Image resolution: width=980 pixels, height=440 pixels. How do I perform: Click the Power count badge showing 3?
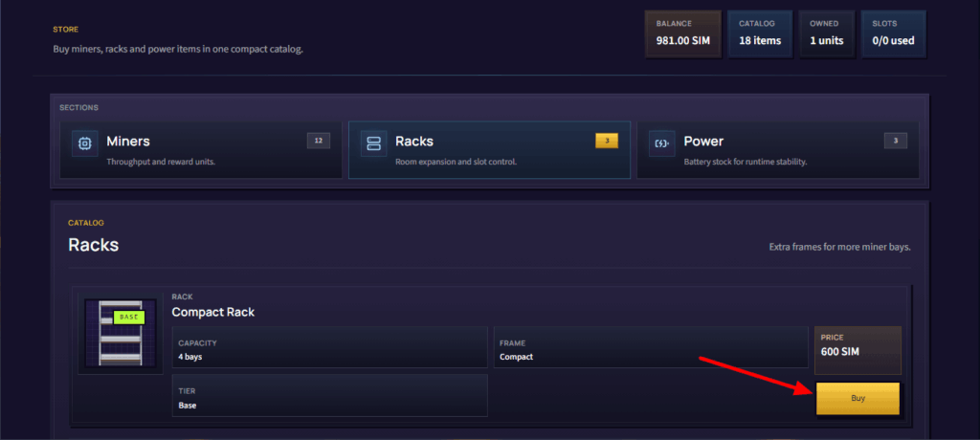[x=896, y=141]
